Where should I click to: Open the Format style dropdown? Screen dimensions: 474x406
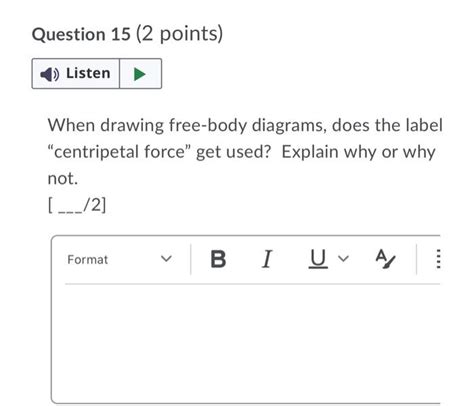tap(120, 259)
